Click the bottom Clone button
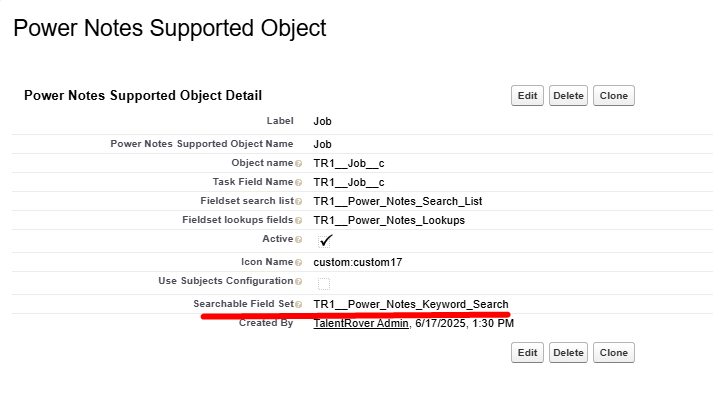This screenshot has width=713, height=393. point(614,353)
